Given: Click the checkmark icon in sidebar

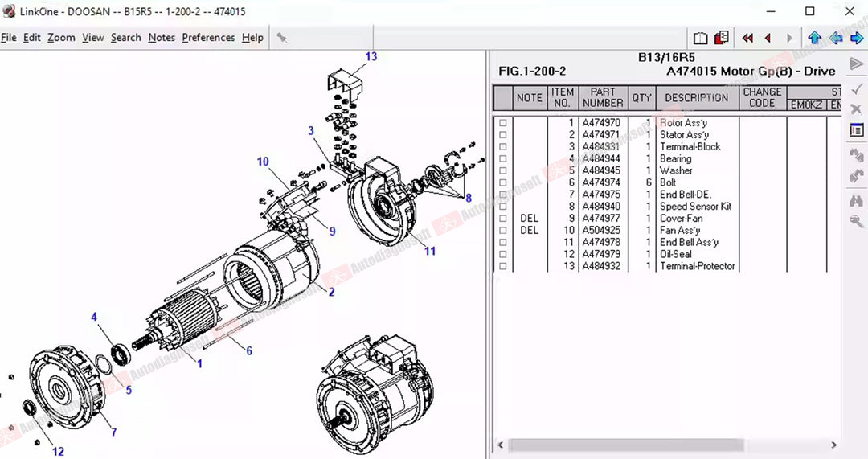Looking at the screenshot, I should click(857, 88).
